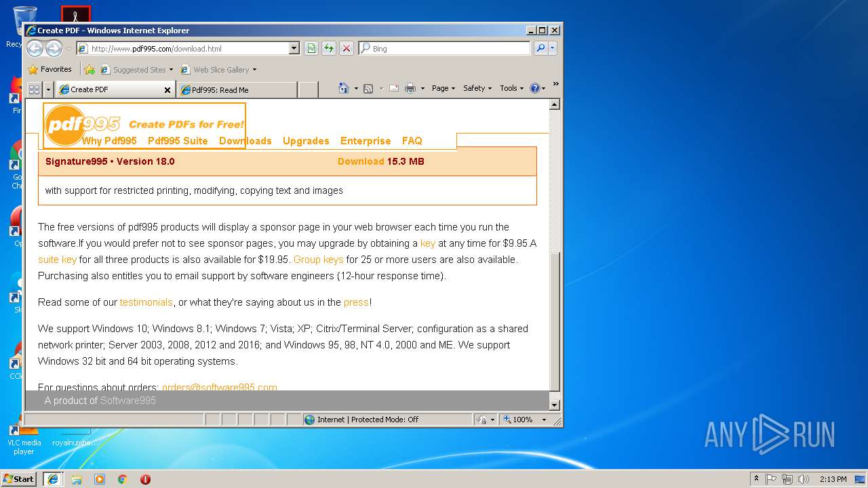Open the Read Mail envelope icon
Image resolution: width=868 pixels, height=488 pixels.
[x=393, y=88]
